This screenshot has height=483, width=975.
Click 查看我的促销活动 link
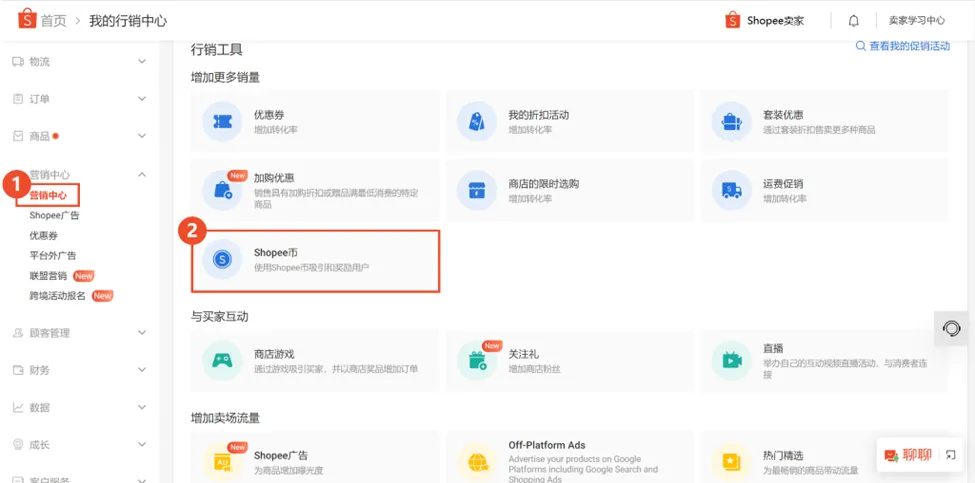[x=910, y=46]
